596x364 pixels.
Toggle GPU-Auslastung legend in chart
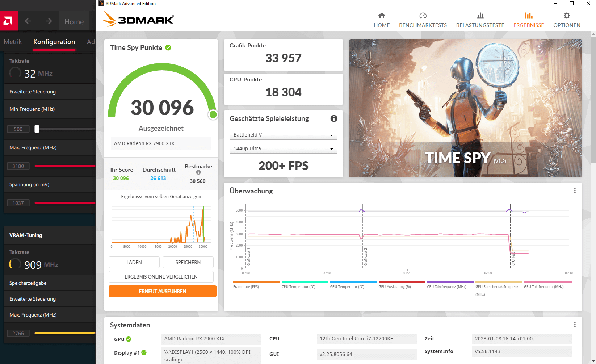click(x=402, y=285)
